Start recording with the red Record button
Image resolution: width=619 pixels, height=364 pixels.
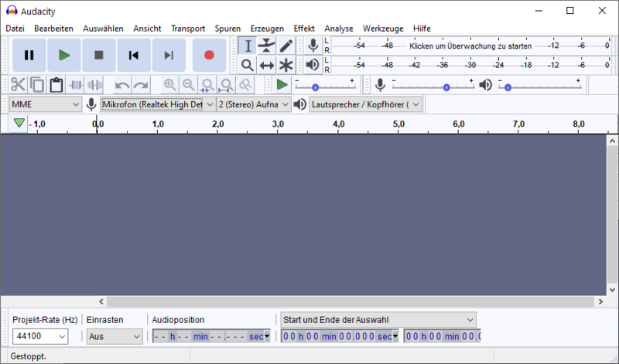(x=209, y=55)
